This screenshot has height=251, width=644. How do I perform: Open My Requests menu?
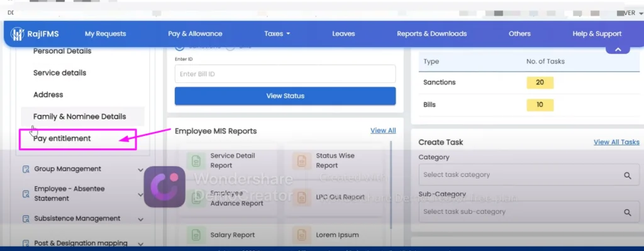106,34
